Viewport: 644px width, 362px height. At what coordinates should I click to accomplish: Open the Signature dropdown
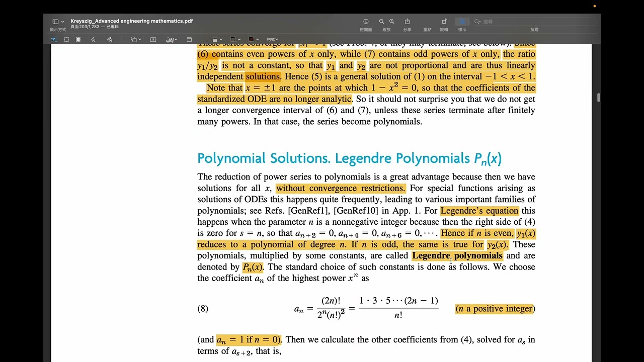coord(172,39)
